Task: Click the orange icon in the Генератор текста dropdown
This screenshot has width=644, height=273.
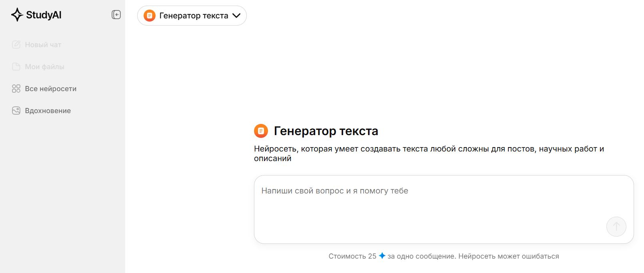Action: [149, 16]
